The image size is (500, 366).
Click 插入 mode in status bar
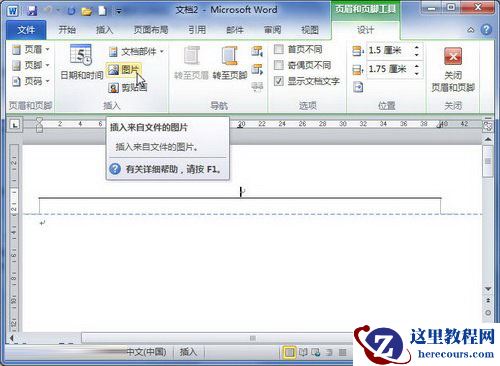(188, 352)
